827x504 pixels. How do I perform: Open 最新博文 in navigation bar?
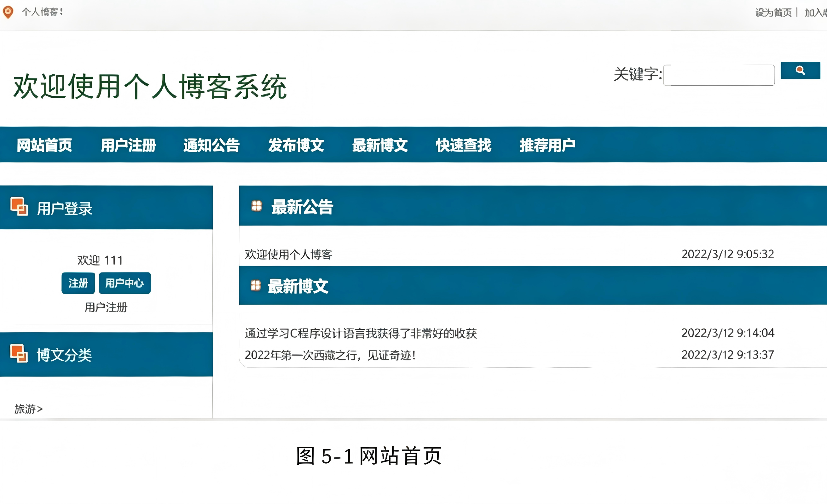pos(380,145)
